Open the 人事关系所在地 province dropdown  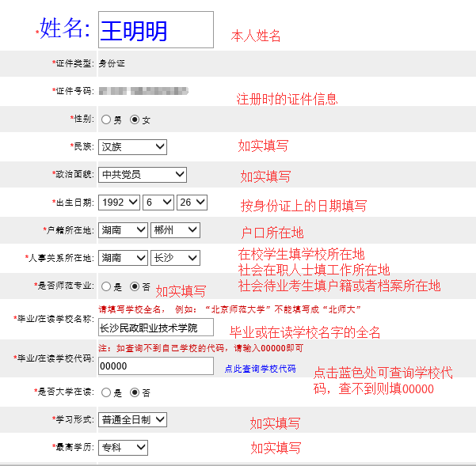(123, 258)
